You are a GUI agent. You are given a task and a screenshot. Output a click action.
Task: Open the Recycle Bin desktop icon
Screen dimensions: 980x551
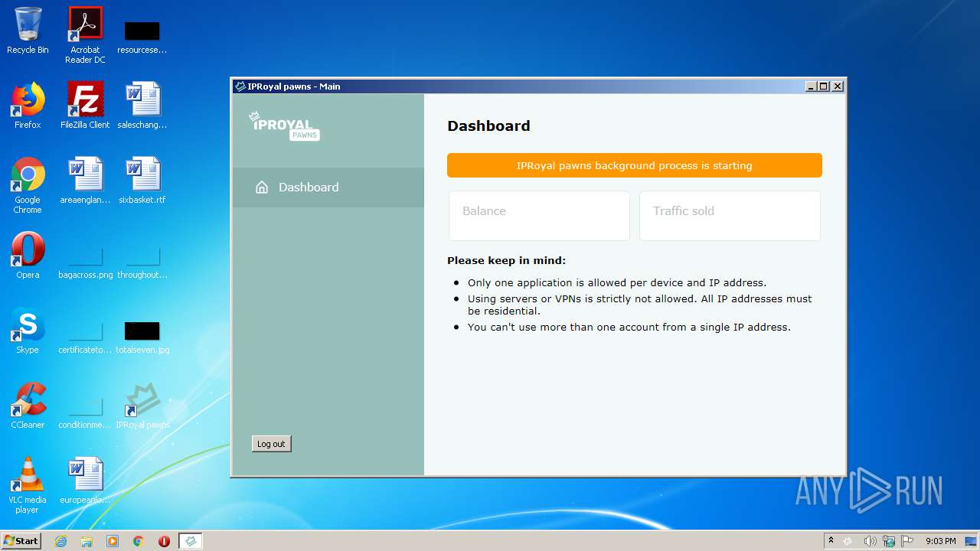pos(28,31)
